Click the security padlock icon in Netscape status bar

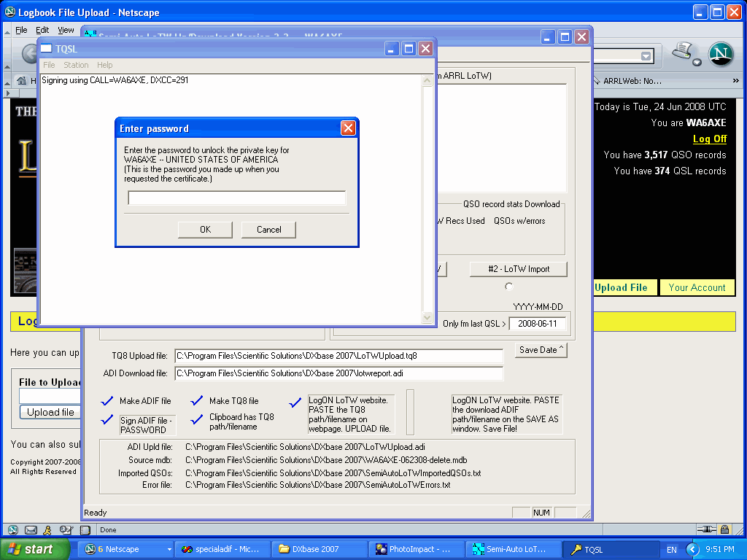point(724,529)
